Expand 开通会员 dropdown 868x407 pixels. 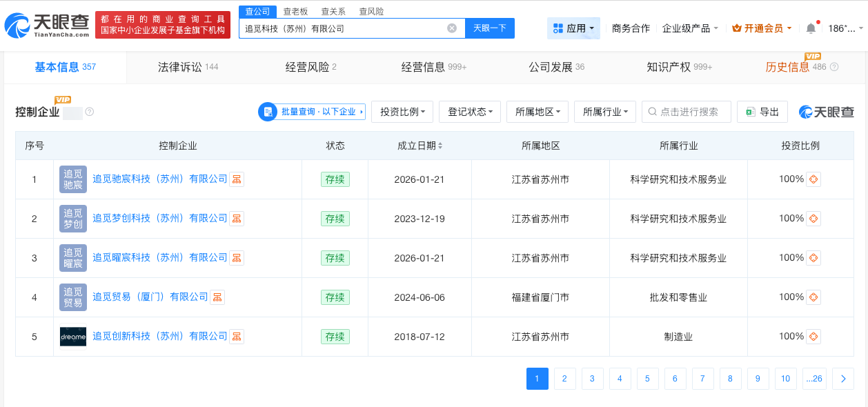pos(762,28)
